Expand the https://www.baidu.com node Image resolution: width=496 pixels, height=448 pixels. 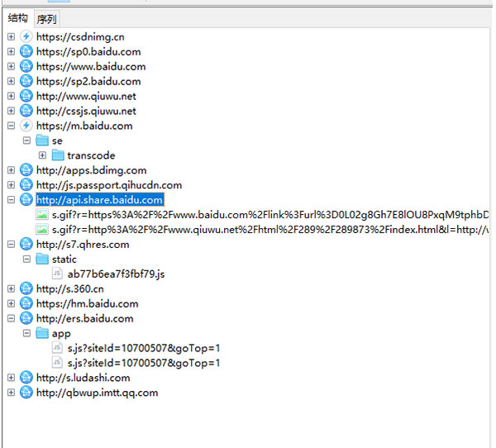[x=11, y=66]
